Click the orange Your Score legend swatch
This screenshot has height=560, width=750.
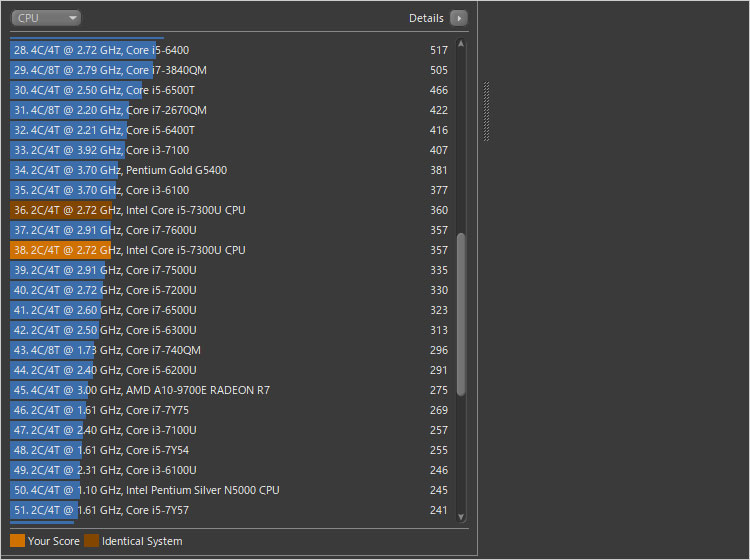point(17,541)
